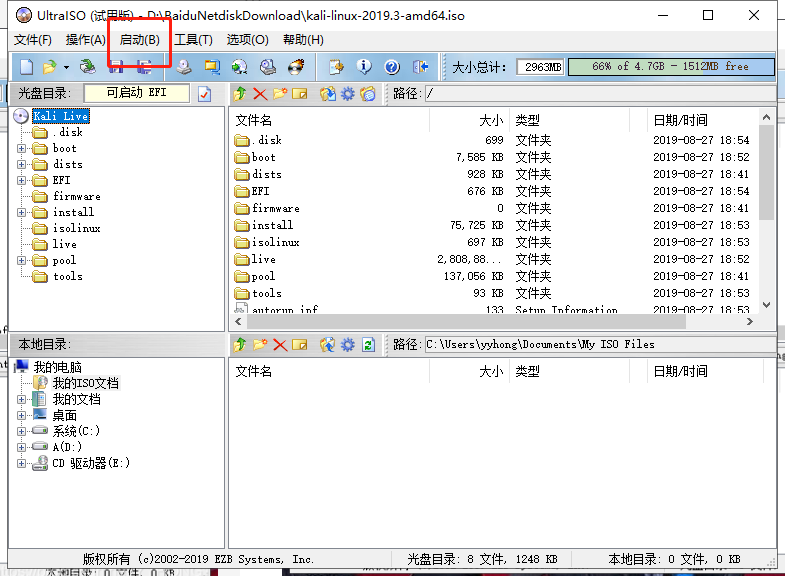
Task: Create new folder in local directory toolbar
Action: pos(260,344)
